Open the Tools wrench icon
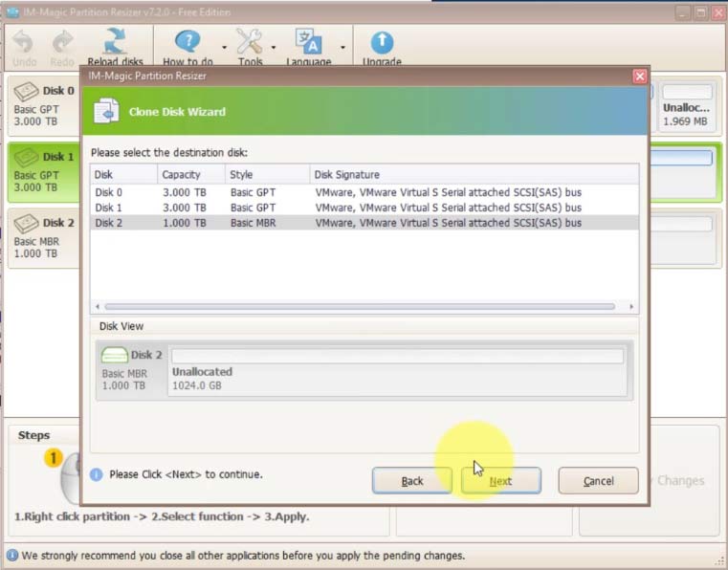This screenshot has height=570, width=728. coord(250,42)
